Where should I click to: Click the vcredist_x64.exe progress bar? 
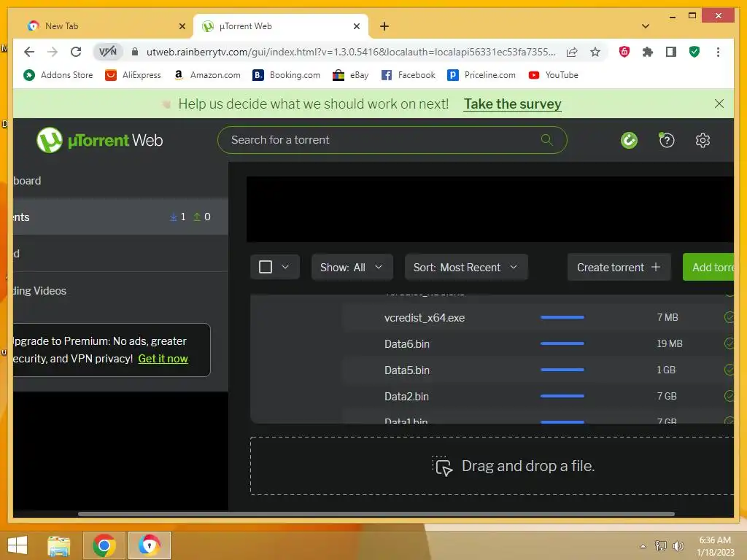[562, 317]
